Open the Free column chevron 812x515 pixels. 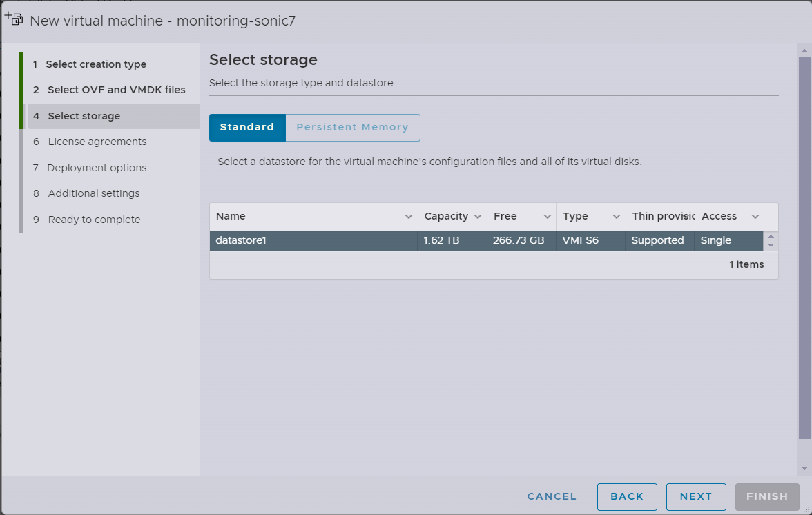pyautogui.click(x=547, y=217)
